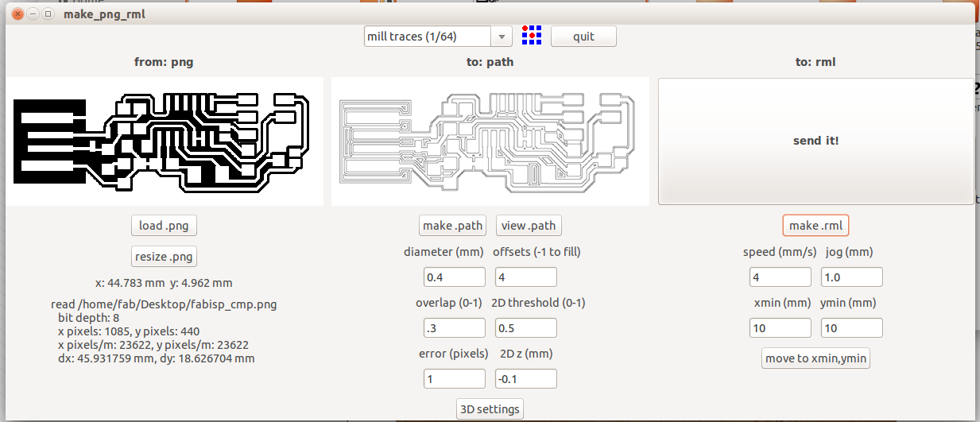
Task: Click move to xmin,ymin button
Action: pos(815,358)
